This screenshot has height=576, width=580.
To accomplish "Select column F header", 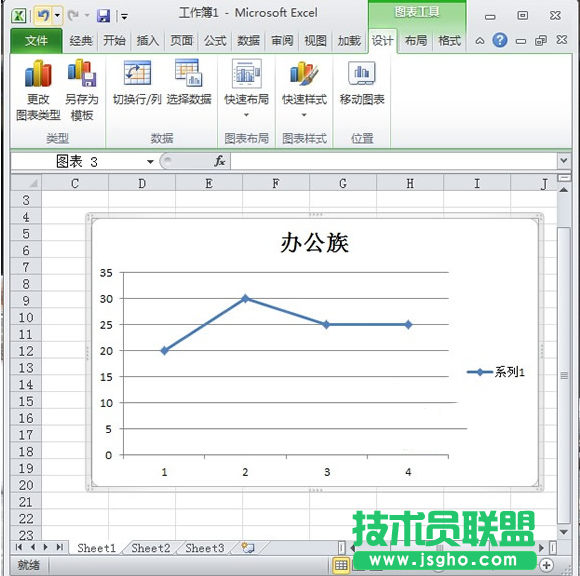I will point(276,183).
